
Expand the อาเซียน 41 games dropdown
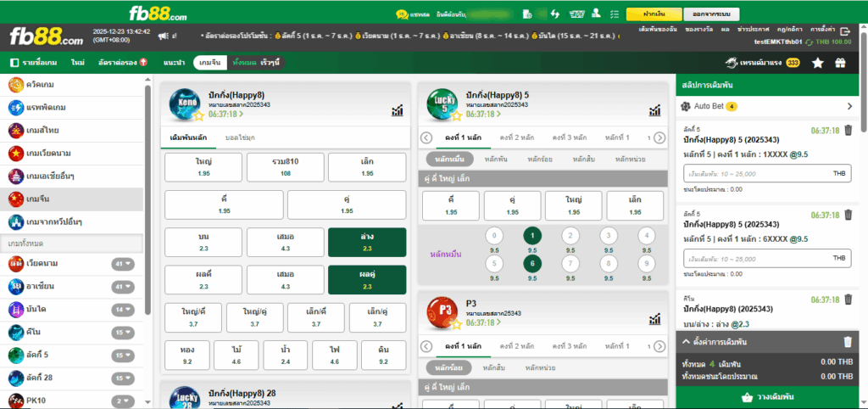pyautogui.click(x=123, y=287)
